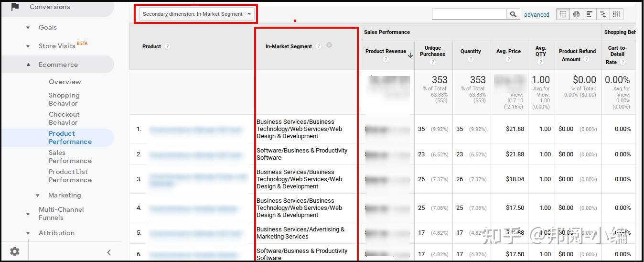Open help for the Quantity column

[x=471, y=59]
